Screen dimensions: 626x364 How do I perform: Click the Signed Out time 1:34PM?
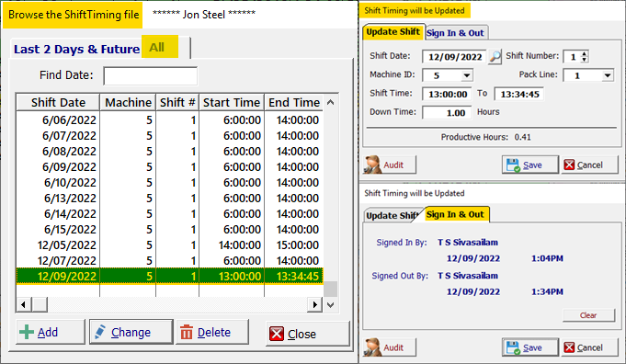tap(547, 291)
